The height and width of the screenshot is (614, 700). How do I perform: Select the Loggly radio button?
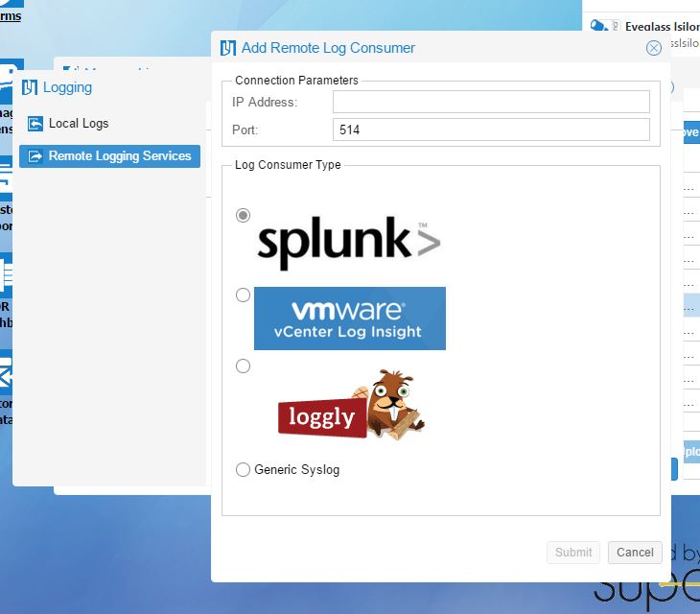pyautogui.click(x=243, y=366)
